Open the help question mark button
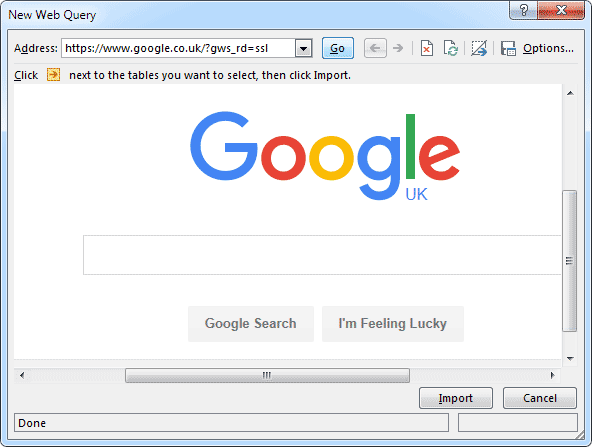 [x=524, y=10]
